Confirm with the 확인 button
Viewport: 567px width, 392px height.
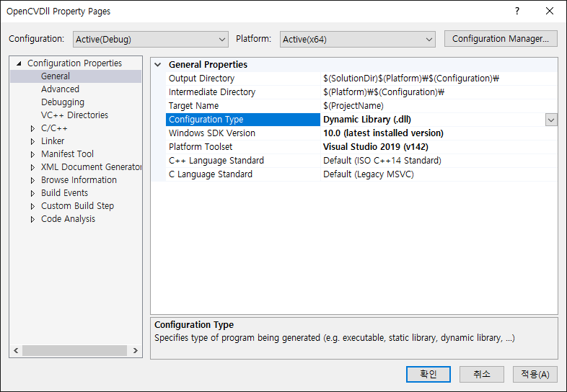[428, 374]
